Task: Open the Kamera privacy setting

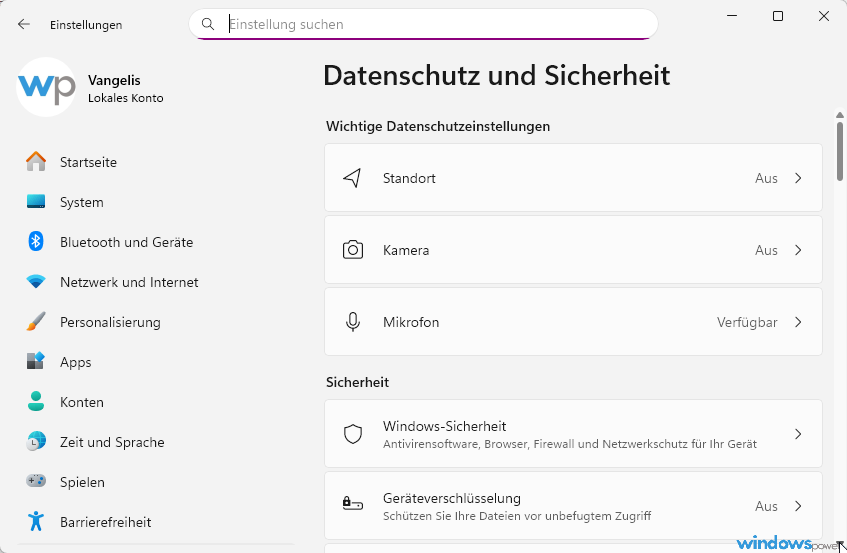Action: 573,249
